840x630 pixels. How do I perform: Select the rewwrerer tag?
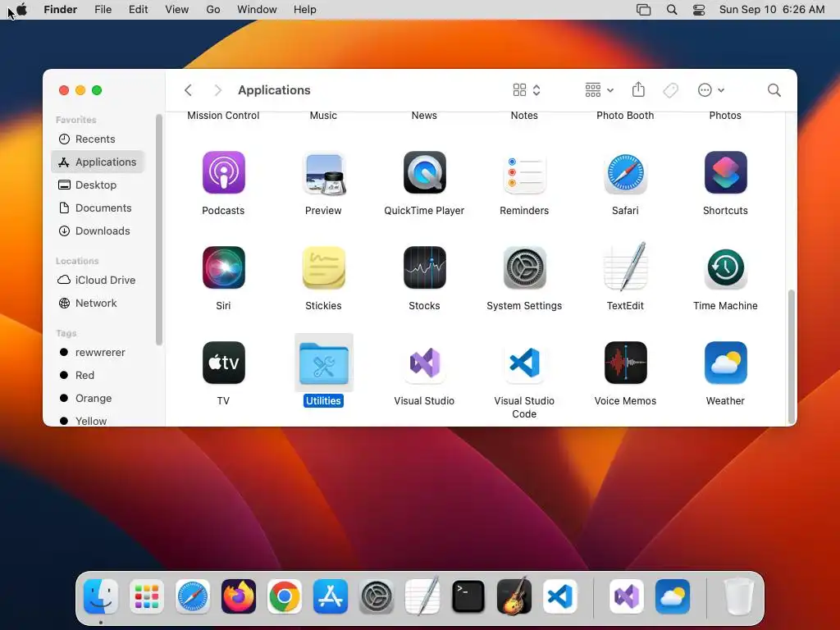click(x=98, y=353)
